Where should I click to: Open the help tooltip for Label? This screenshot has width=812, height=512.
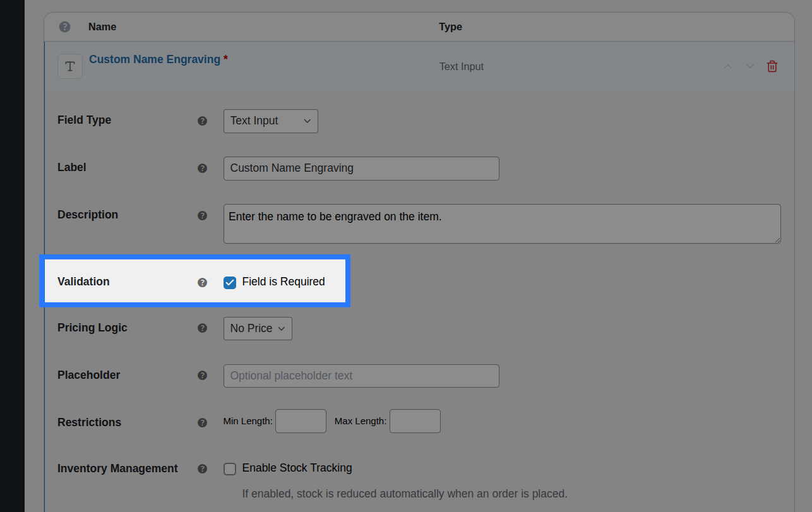point(202,168)
